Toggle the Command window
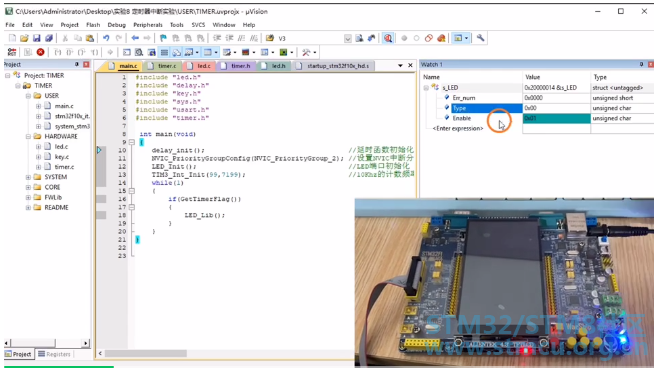 [127, 52]
